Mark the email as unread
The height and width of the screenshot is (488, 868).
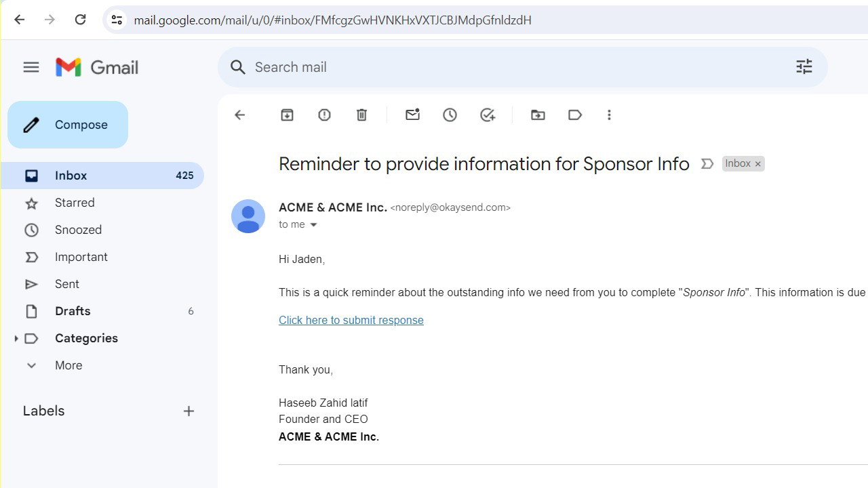[x=412, y=115]
